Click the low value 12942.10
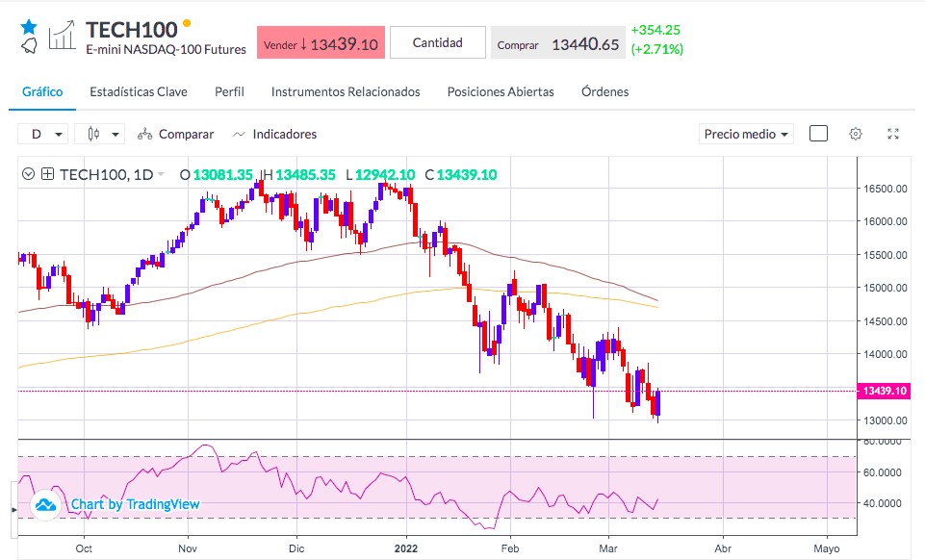 [385, 174]
